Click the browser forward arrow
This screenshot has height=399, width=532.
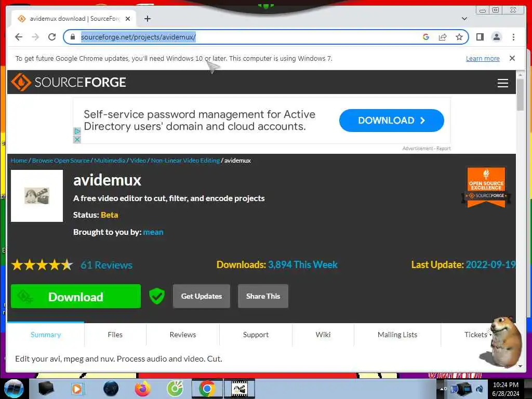pyautogui.click(x=35, y=37)
